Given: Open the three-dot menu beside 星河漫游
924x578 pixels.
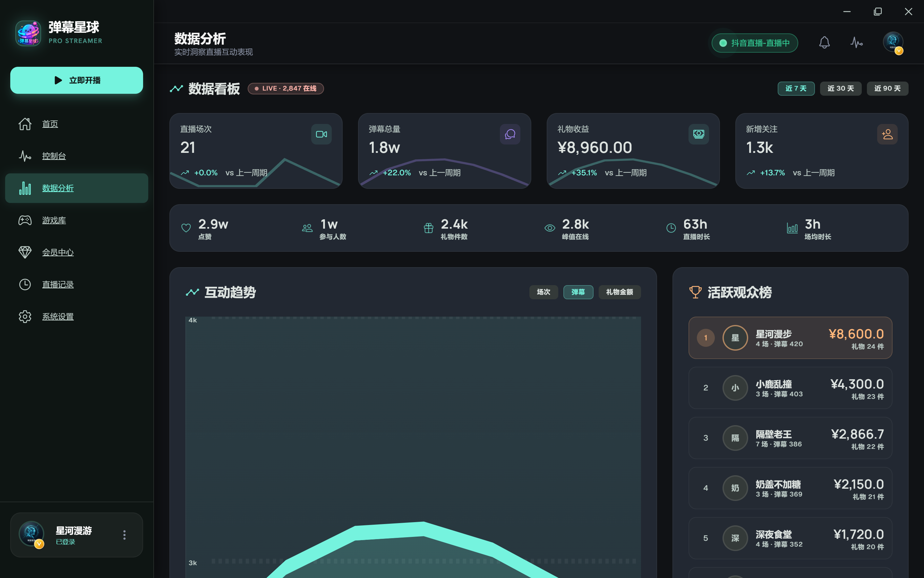Looking at the screenshot, I should [124, 535].
